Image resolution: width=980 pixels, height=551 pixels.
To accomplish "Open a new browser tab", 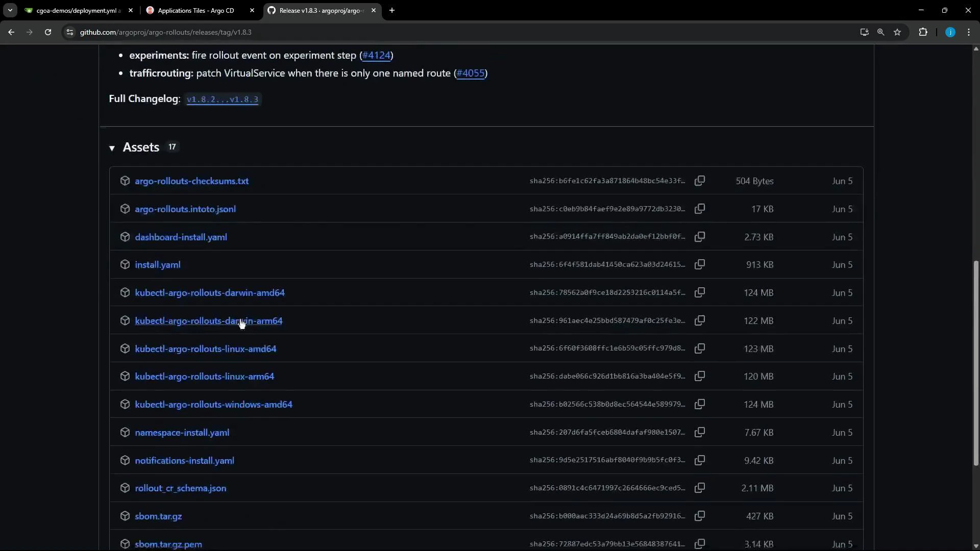I will pos(391,10).
